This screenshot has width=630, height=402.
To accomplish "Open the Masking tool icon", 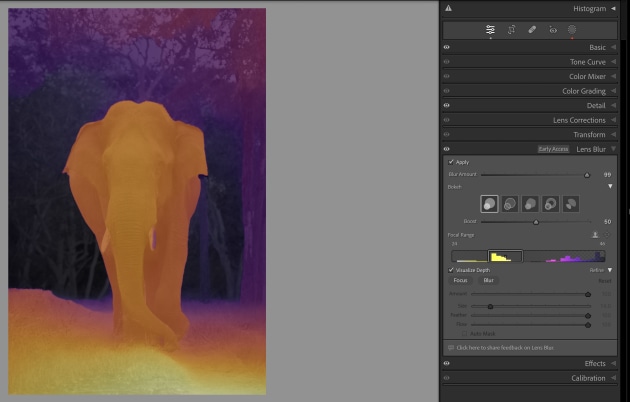I will pos(572,30).
